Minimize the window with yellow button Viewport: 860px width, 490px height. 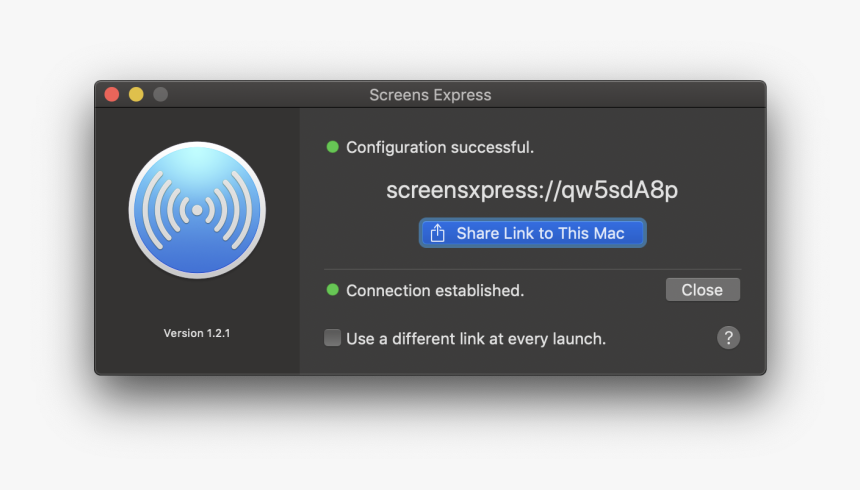(x=136, y=94)
